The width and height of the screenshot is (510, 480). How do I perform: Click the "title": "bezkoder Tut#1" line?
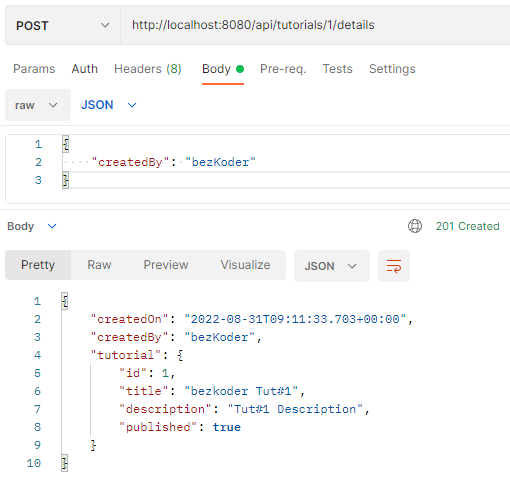[212, 391]
